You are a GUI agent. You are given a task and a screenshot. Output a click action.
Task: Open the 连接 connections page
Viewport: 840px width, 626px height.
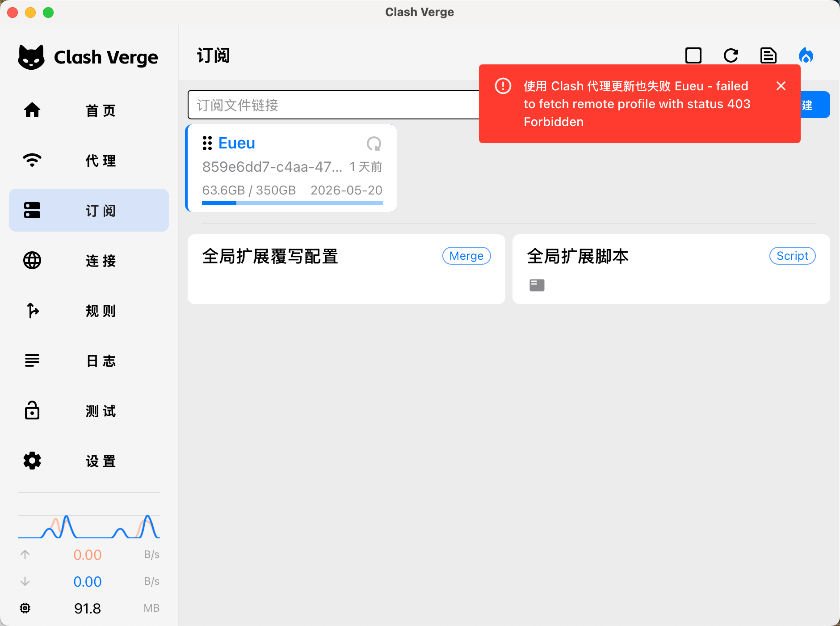click(89, 260)
